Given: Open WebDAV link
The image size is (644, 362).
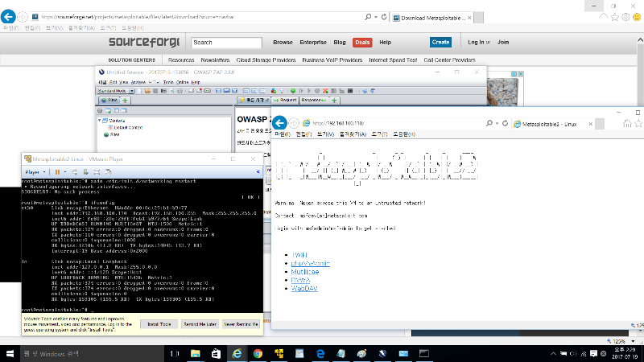Looking at the screenshot, I should (x=304, y=289).
